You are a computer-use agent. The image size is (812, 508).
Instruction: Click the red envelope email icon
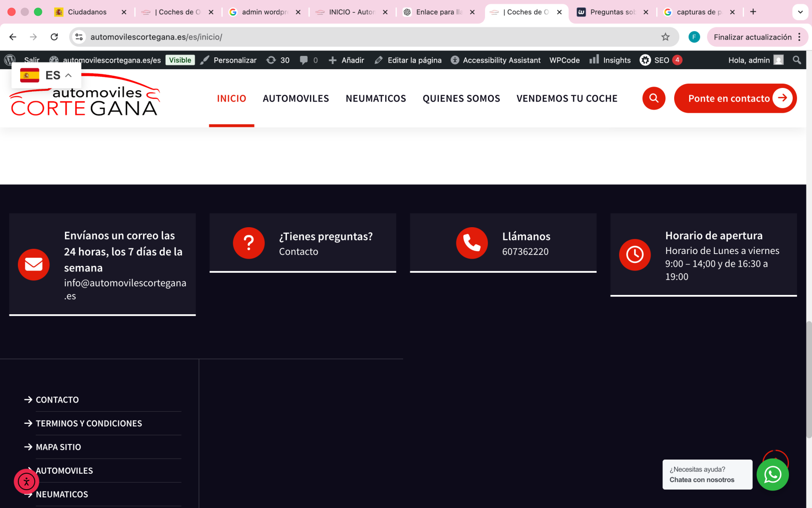pos(34,265)
